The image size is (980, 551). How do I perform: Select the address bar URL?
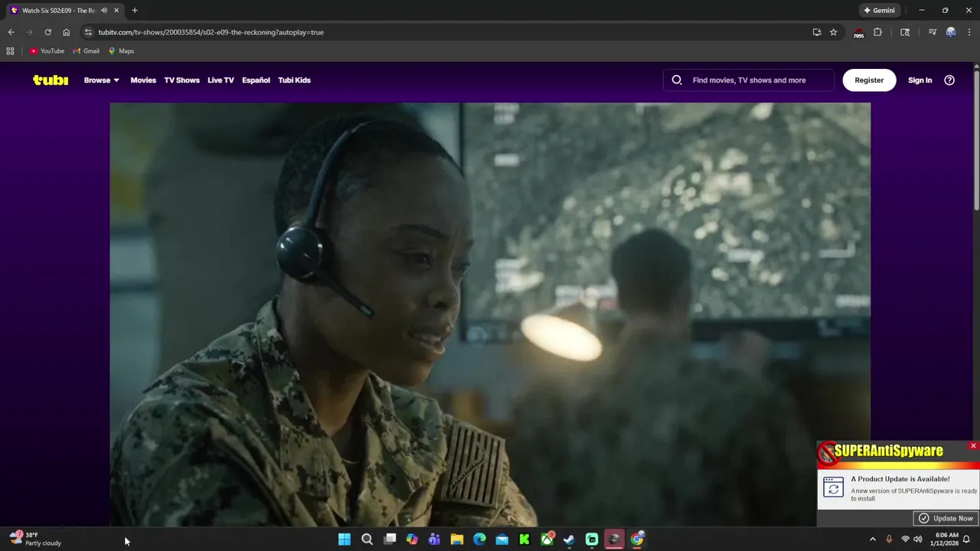211,32
